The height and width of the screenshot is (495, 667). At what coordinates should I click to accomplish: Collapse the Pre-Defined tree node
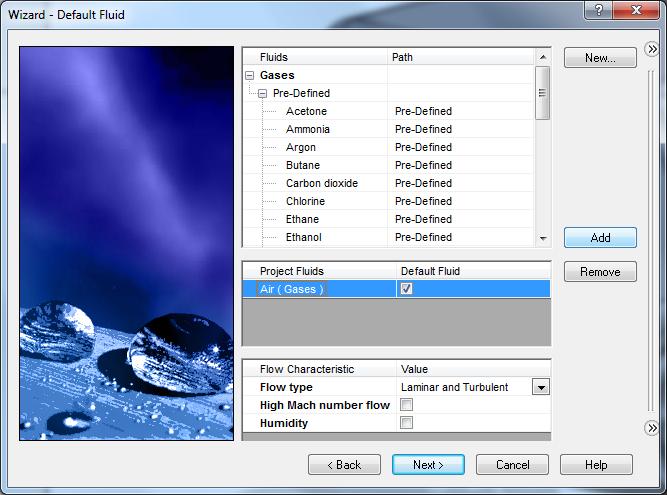coord(263,94)
